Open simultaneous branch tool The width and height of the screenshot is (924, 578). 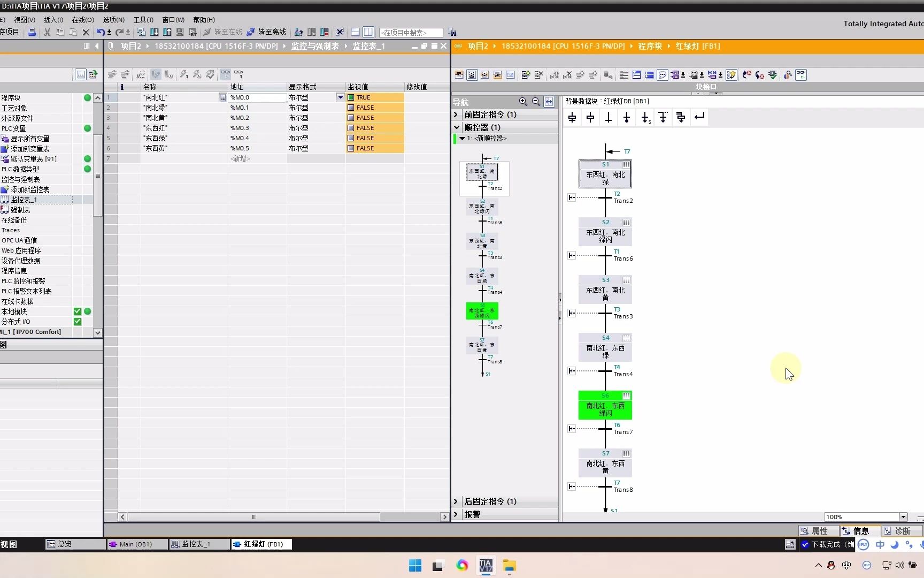pos(681,117)
